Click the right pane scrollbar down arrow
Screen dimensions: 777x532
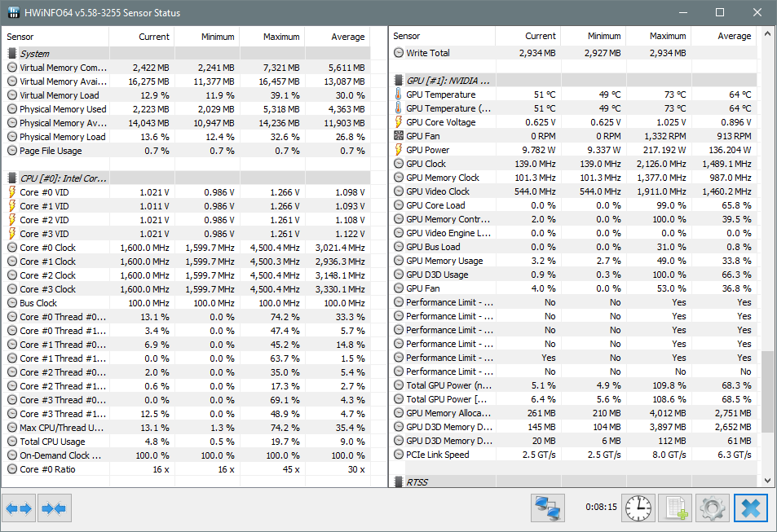click(767, 480)
